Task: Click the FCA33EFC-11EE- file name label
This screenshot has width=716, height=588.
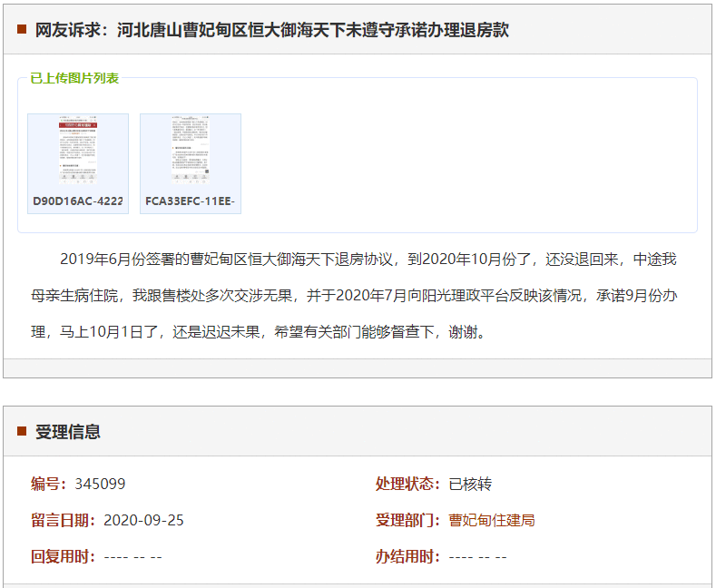Action: pos(191,201)
